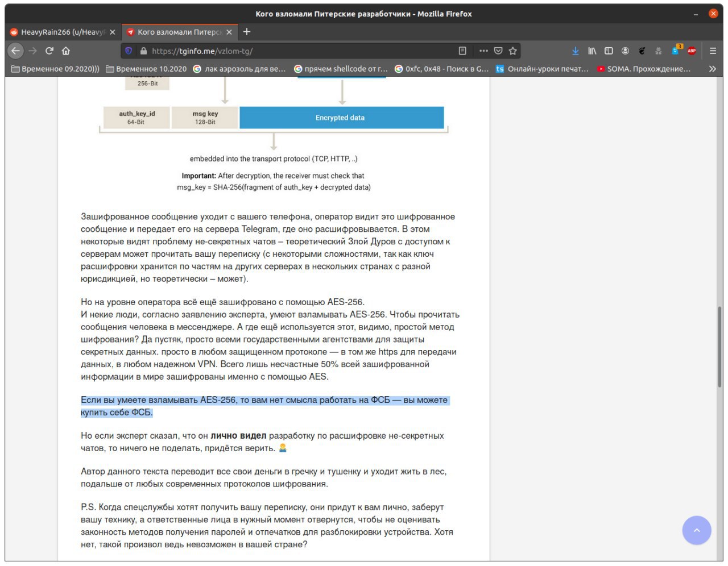Click the 'msg key 128-Bit' diagram block
Image resolution: width=728 pixels, height=566 pixels.
(x=205, y=118)
